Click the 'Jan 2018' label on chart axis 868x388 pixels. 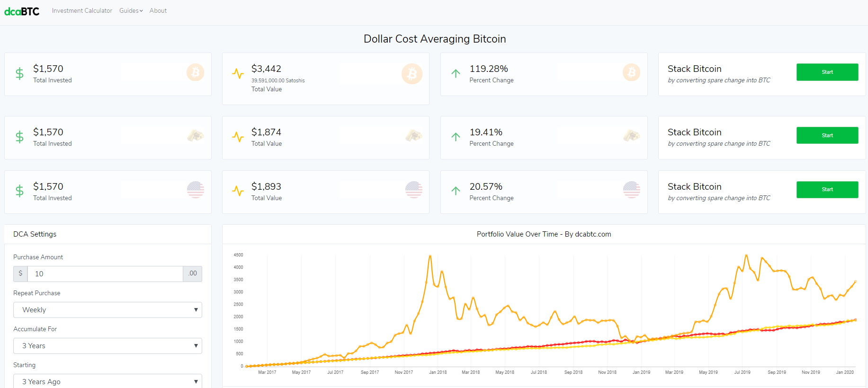click(438, 372)
